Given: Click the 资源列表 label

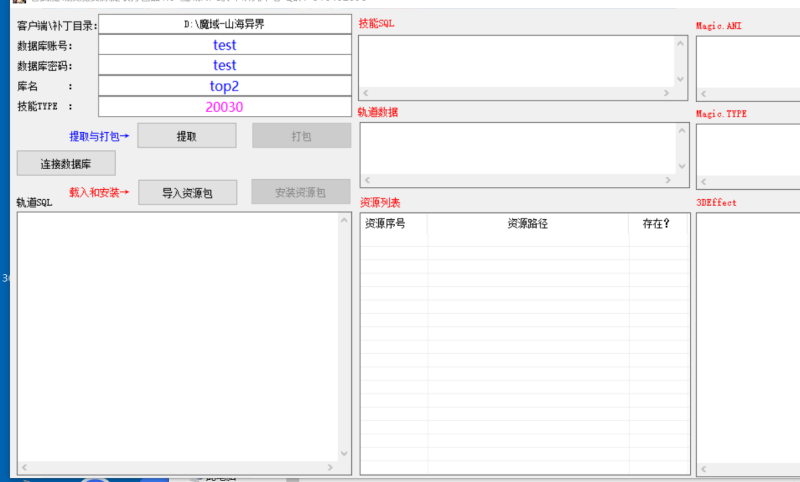Looking at the screenshot, I should pyautogui.click(x=380, y=202).
